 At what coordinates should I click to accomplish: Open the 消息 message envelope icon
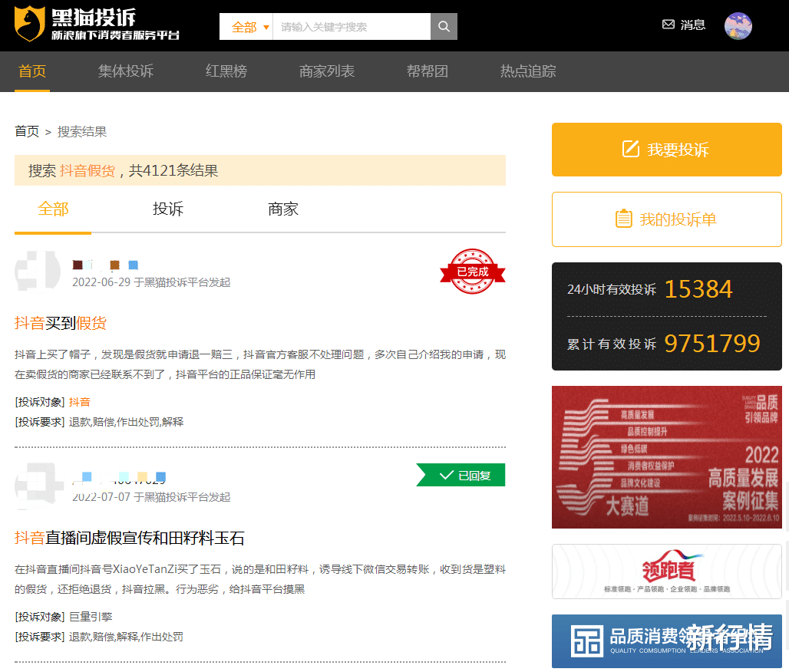[669, 25]
